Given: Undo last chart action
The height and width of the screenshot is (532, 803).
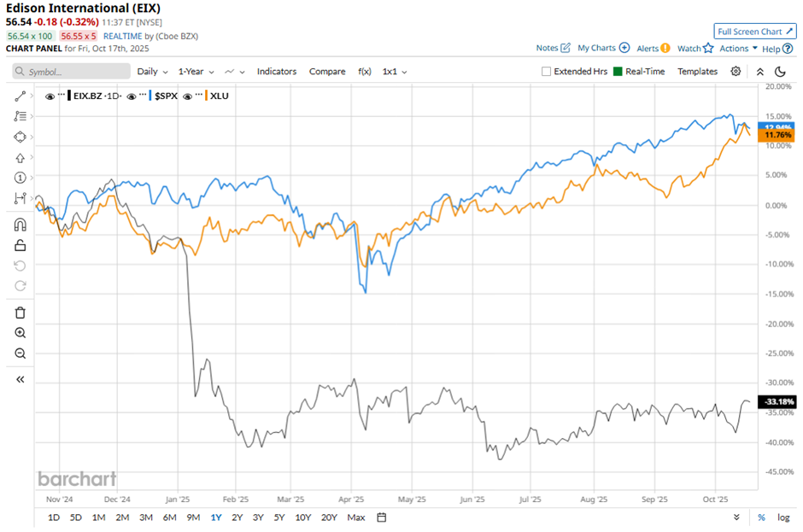Looking at the screenshot, I should coord(20,266).
